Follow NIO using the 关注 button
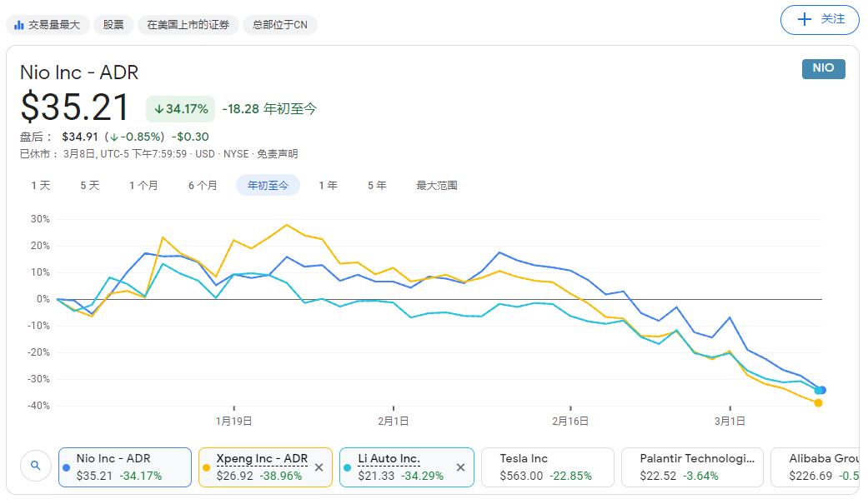Image resolution: width=868 pixels, height=504 pixels. coord(820,19)
